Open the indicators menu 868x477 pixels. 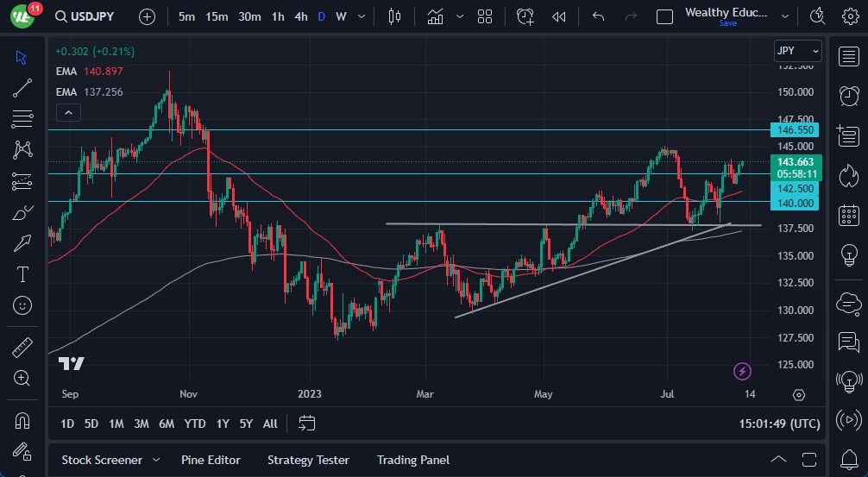click(x=435, y=16)
